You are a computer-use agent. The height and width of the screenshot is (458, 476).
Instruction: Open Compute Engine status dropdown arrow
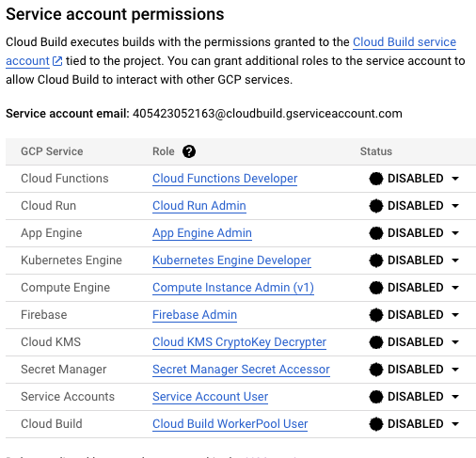point(455,288)
